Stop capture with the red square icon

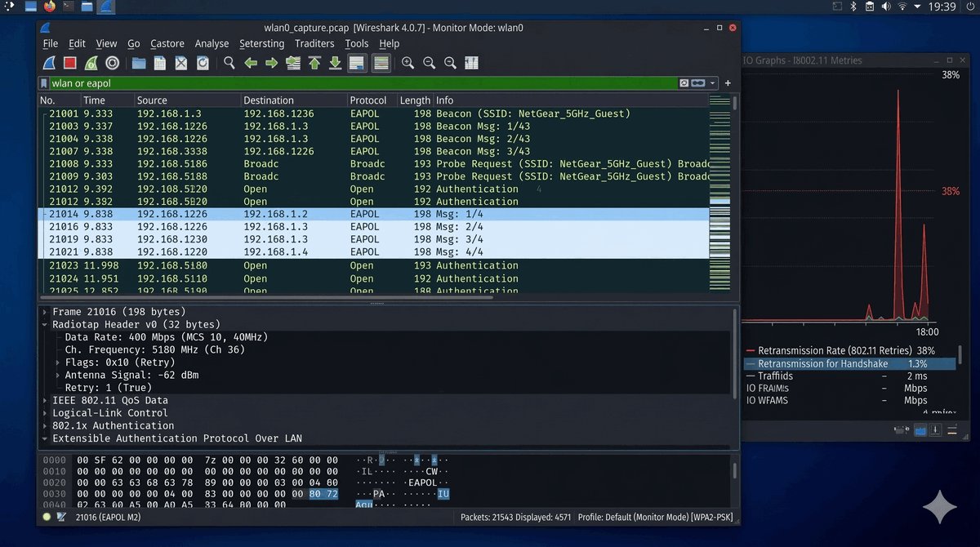70,63
